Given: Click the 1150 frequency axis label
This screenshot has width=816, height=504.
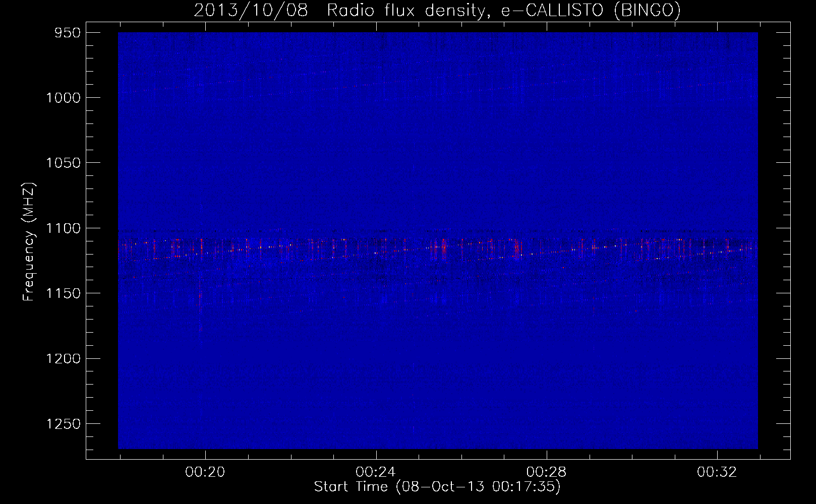Looking at the screenshot, I should click(64, 293).
